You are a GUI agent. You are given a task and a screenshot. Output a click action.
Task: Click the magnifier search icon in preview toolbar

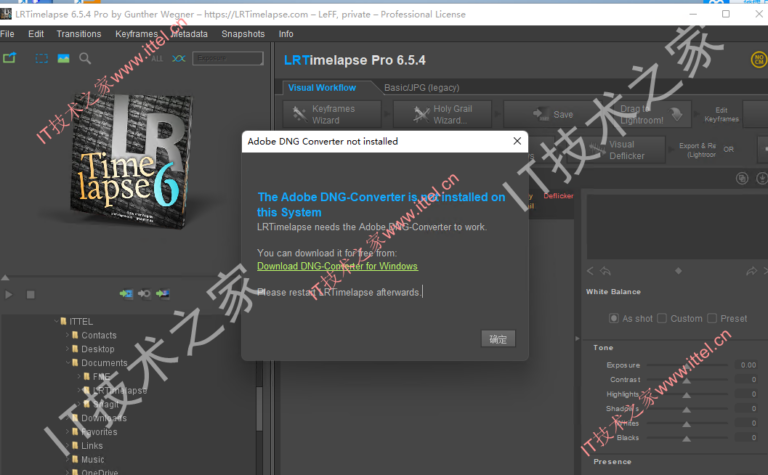click(85, 59)
